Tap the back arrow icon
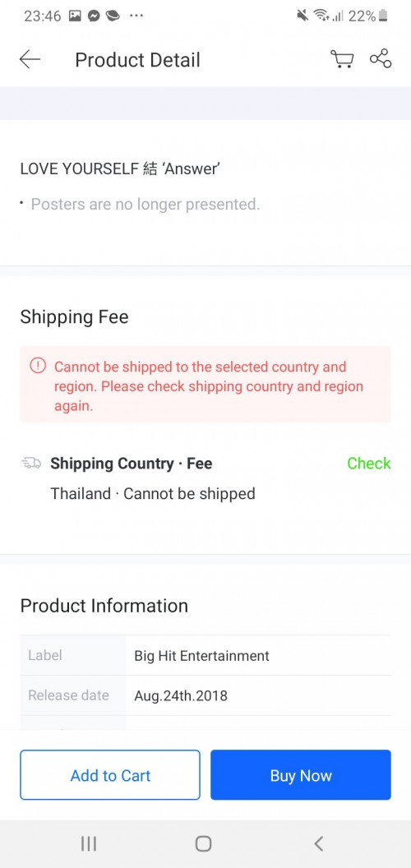This screenshot has height=868, width=411. point(30,59)
